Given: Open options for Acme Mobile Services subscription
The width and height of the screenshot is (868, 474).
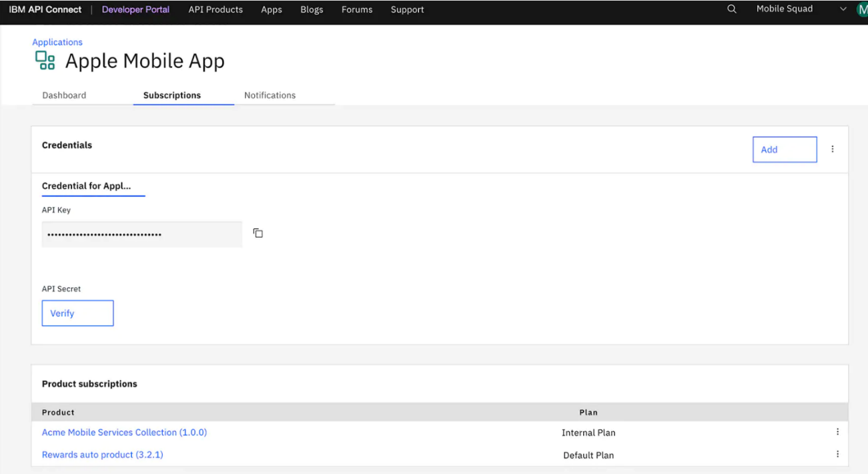Looking at the screenshot, I should point(837,432).
